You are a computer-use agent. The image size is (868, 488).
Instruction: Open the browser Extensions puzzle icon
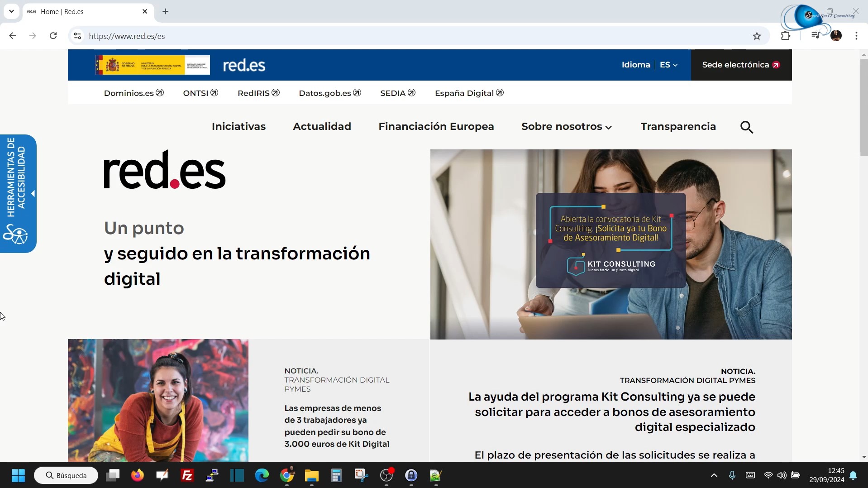786,36
